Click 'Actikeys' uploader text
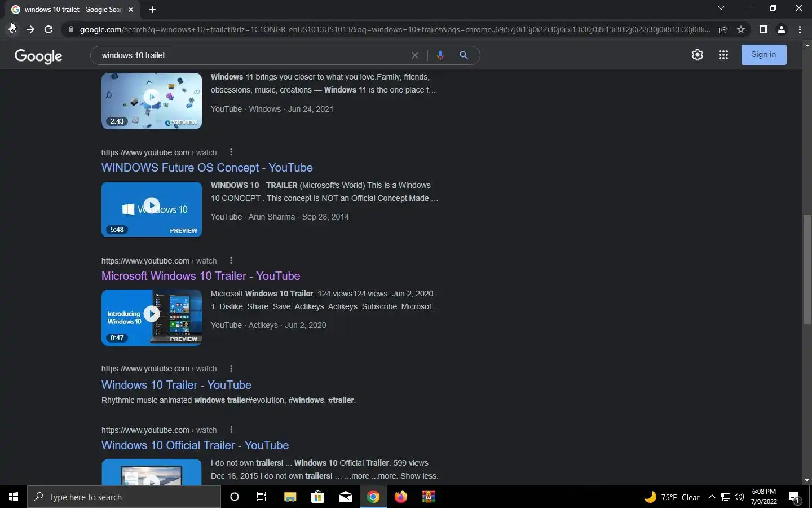Screen dimensions: 812x508 point(263,325)
